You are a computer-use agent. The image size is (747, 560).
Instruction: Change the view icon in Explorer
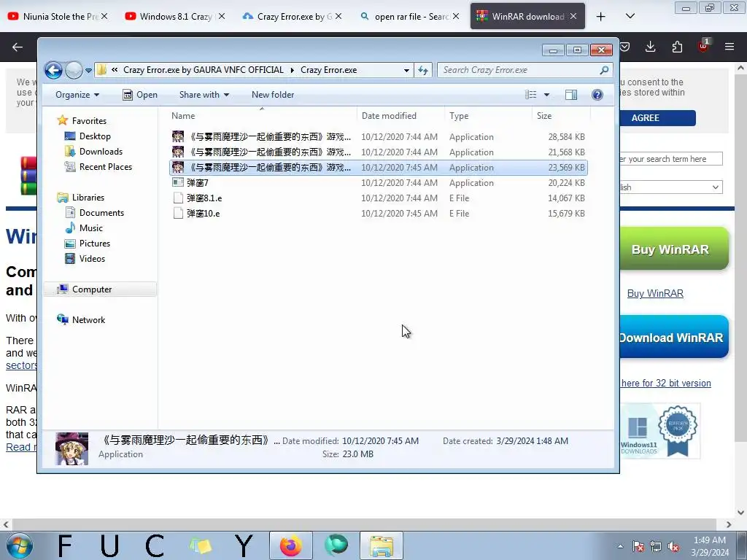(531, 95)
